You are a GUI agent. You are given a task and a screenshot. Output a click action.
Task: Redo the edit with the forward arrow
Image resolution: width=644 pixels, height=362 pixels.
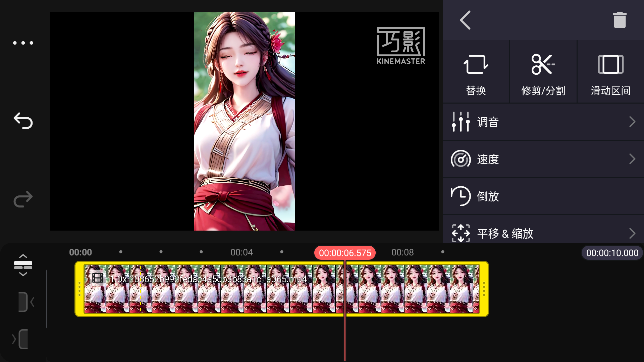tap(23, 199)
